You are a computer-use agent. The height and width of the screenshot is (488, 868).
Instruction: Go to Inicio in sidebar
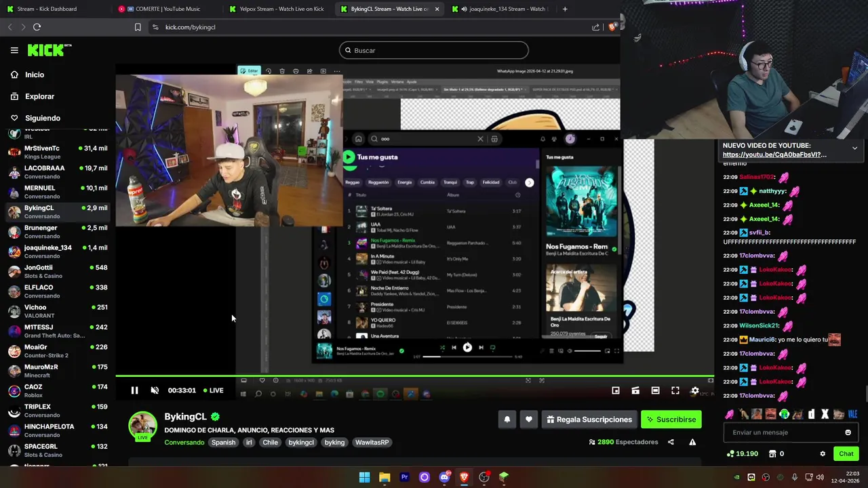pyautogui.click(x=35, y=75)
